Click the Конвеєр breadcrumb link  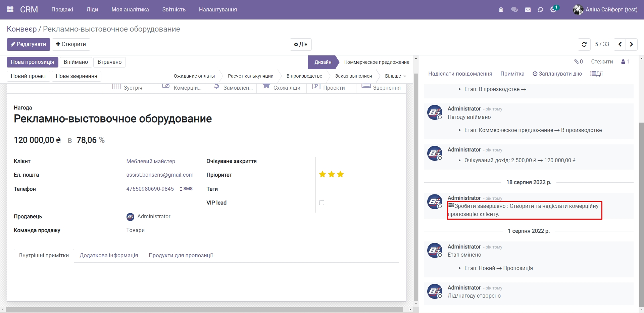(x=22, y=29)
